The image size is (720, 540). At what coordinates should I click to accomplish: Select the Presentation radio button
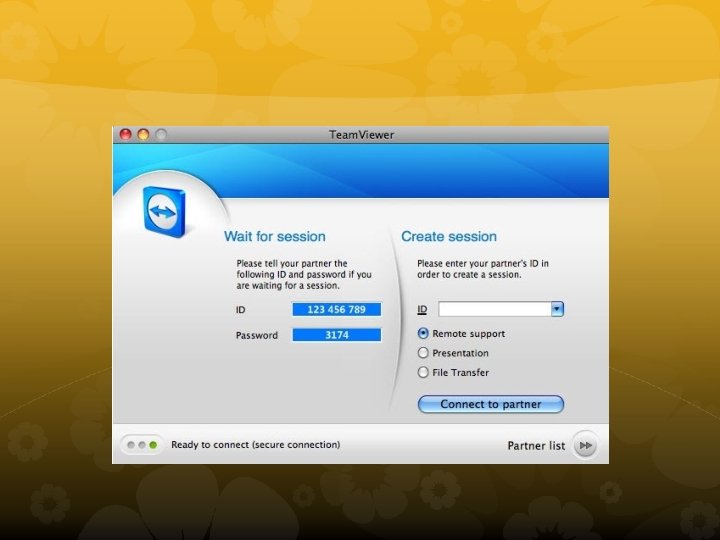pos(423,353)
